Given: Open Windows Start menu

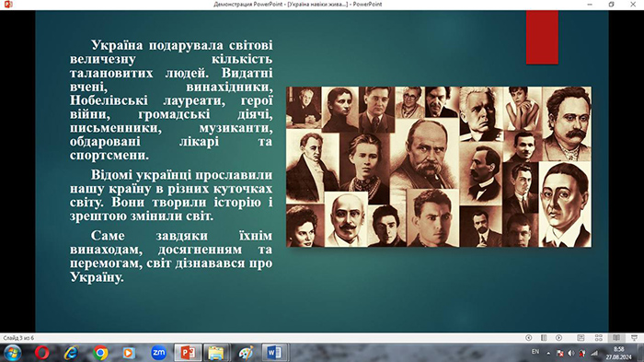Looking at the screenshot, I should [x=13, y=353].
